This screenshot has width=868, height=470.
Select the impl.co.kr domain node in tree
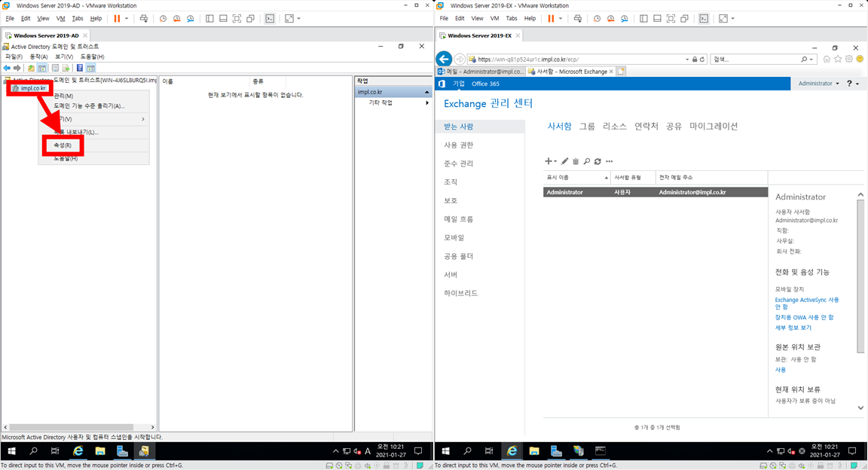[29, 88]
